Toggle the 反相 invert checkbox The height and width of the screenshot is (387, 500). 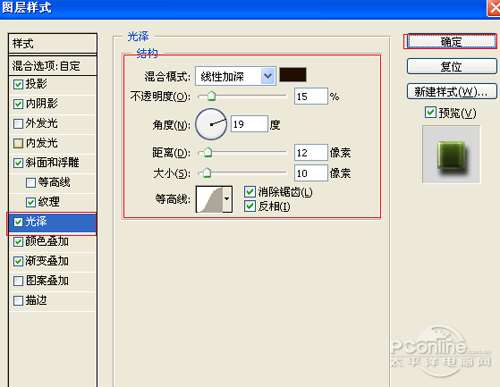250,206
